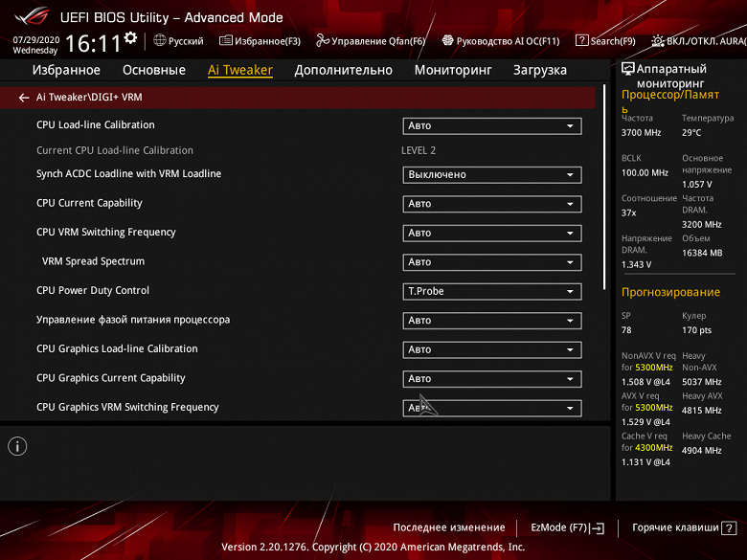The image size is (747, 560).
Task: Open Горячие клавиши
Action: tap(684, 527)
